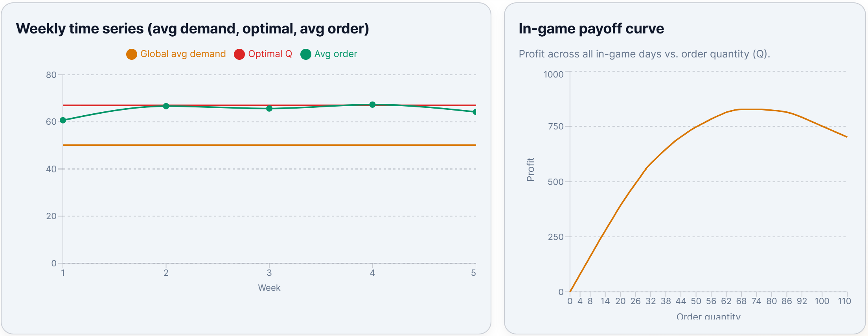Toggle the Avg order series label
This screenshot has height=336, width=868.
tap(335, 54)
